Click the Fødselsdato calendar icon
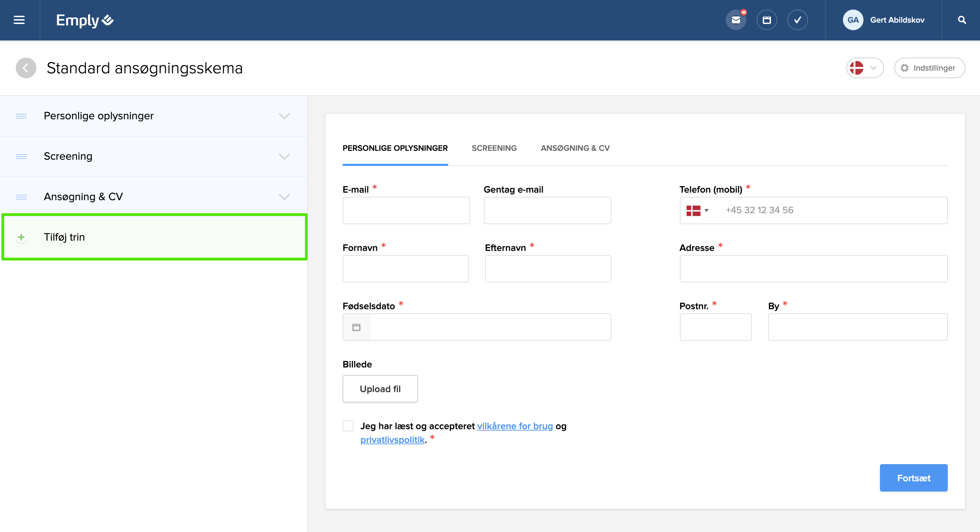 [356, 327]
